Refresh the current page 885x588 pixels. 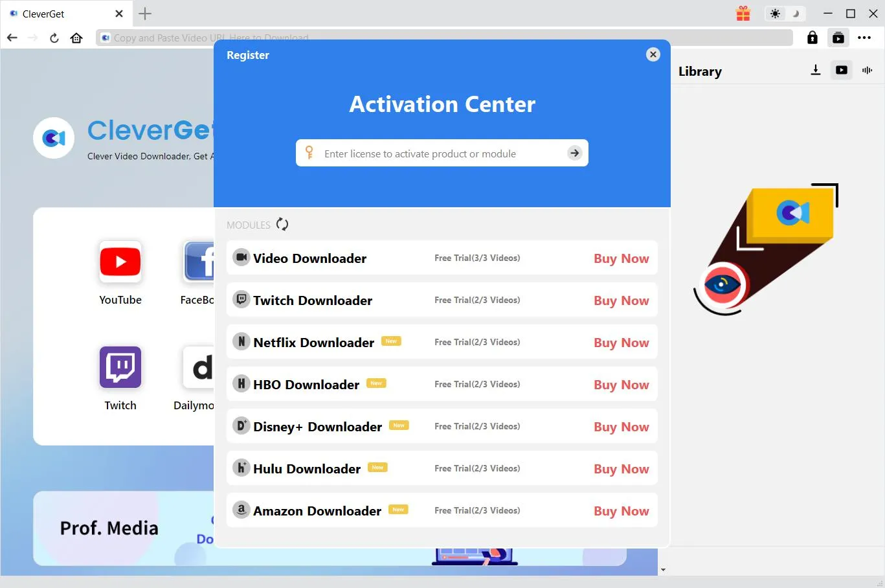point(54,38)
